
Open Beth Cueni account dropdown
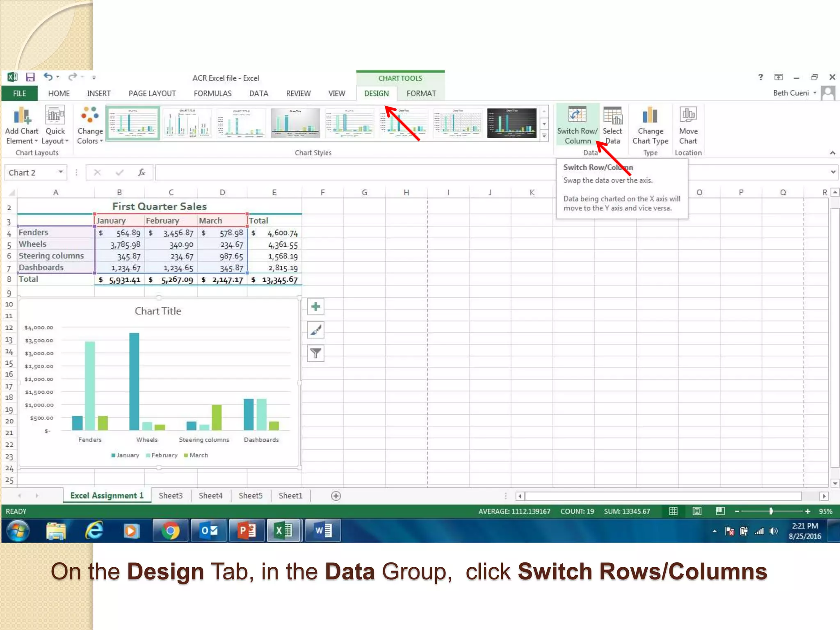[x=815, y=93]
